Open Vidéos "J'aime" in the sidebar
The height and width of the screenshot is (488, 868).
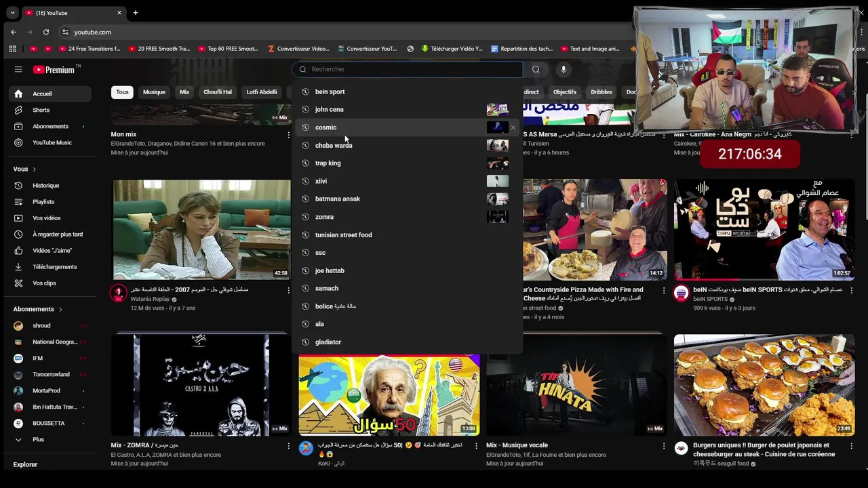pyautogui.click(x=51, y=250)
